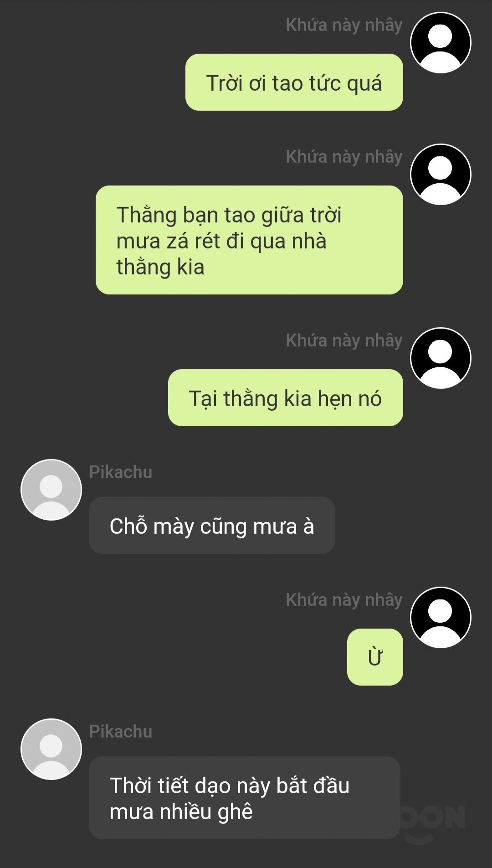Click the "Khứa này nhây" name above "Trời ơi tao tức quá"
Viewport: 492px width, 868px height.
pos(344,25)
